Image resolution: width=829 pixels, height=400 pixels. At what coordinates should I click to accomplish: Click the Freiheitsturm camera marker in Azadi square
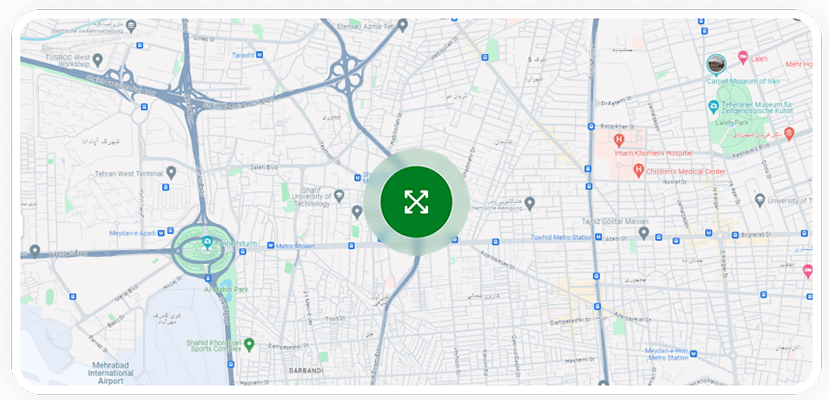pos(208,243)
